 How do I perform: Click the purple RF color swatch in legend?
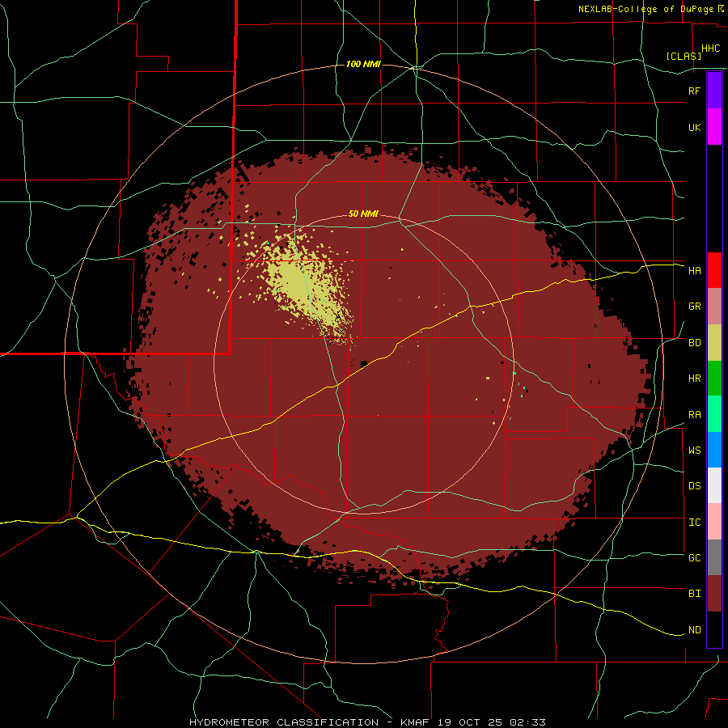point(714,91)
